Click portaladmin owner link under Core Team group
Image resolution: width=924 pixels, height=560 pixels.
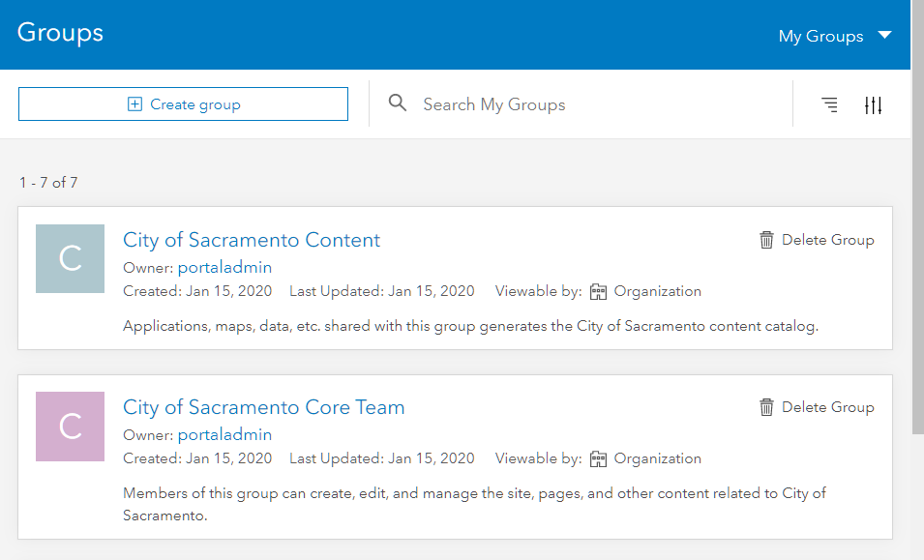(224, 434)
